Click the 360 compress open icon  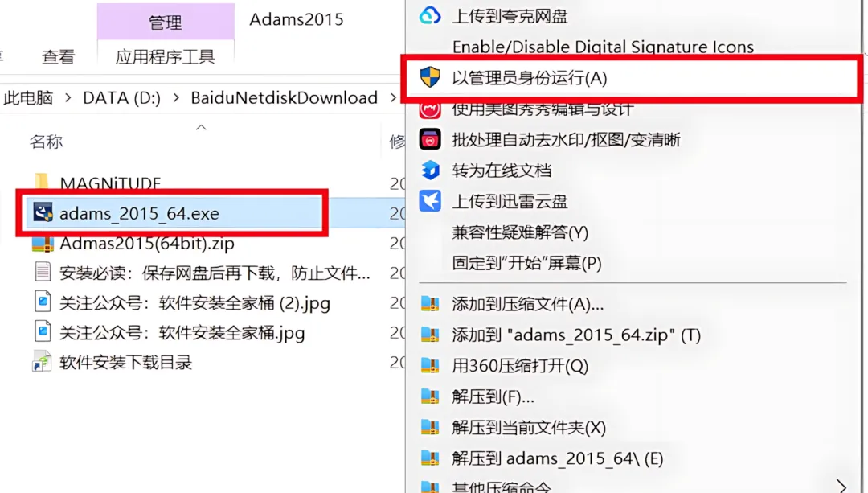(x=429, y=366)
